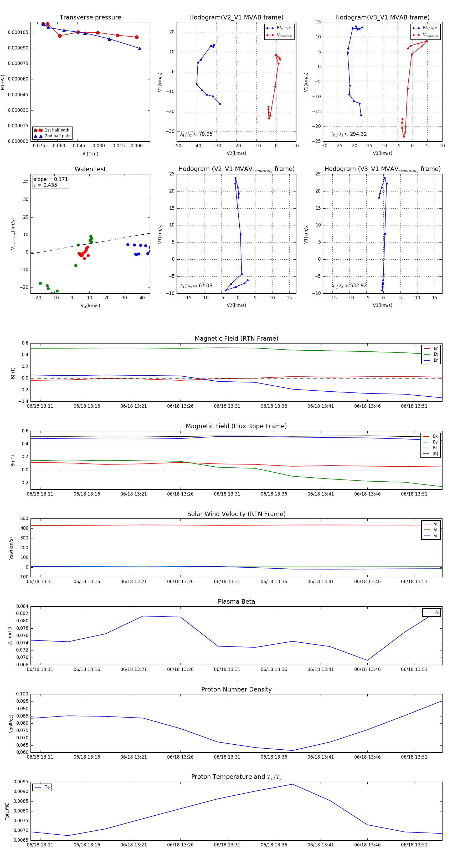Viewport: 473px width, 868px height.
Task: Click the '|B|' legend entry
Action: [x=431, y=454]
